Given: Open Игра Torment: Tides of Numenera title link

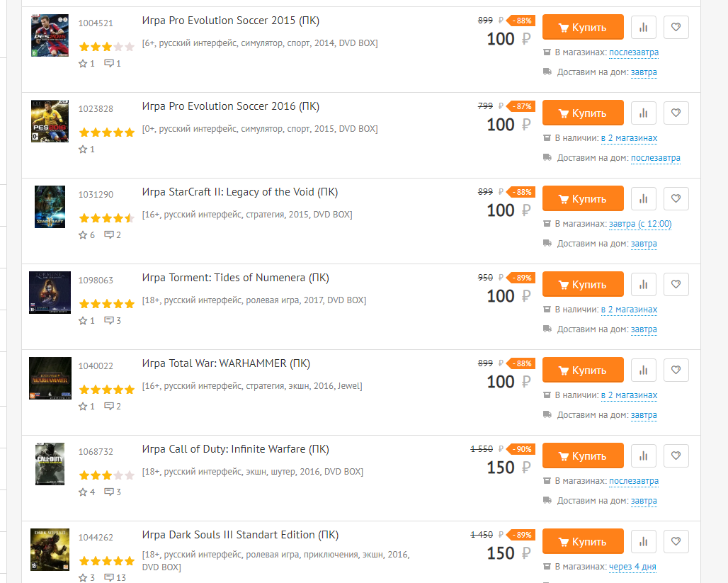Looking at the screenshot, I should coord(235,278).
